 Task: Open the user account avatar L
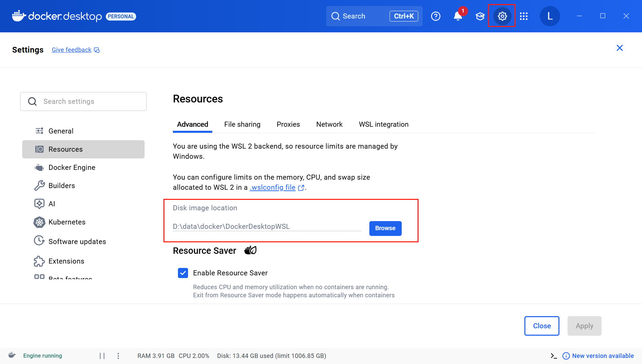point(550,16)
